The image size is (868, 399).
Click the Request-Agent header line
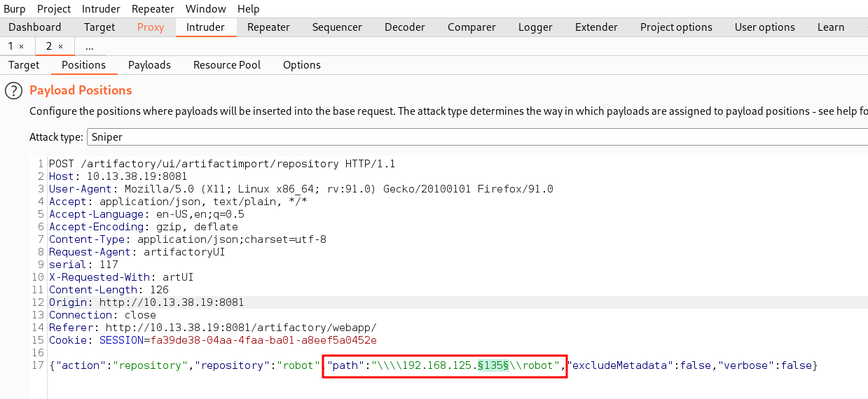(x=137, y=252)
